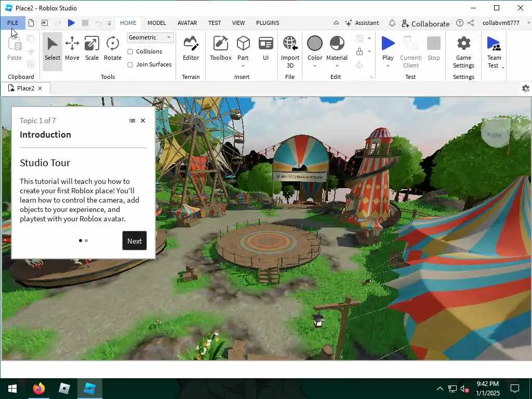
Task: Open the UI insert tool
Action: 265,49
